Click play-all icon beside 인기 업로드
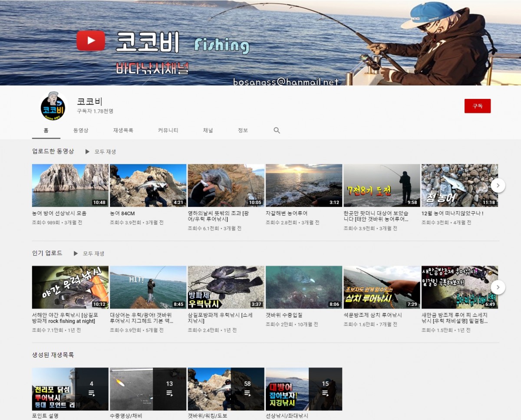This screenshot has width=521, height=420. (76, 253)
